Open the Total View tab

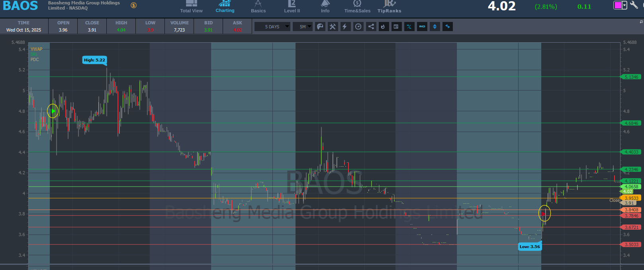(191, 7)
